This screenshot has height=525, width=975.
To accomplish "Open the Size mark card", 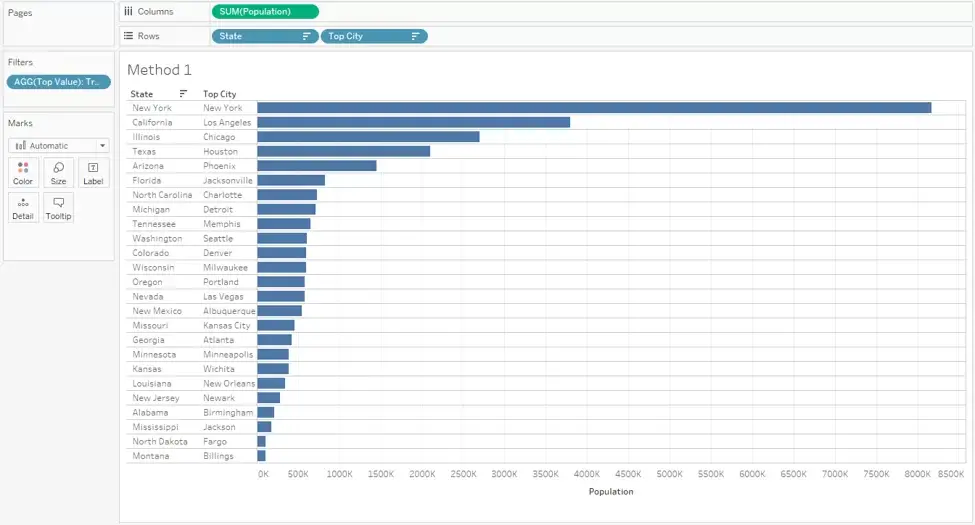I will tap(58, 173).
